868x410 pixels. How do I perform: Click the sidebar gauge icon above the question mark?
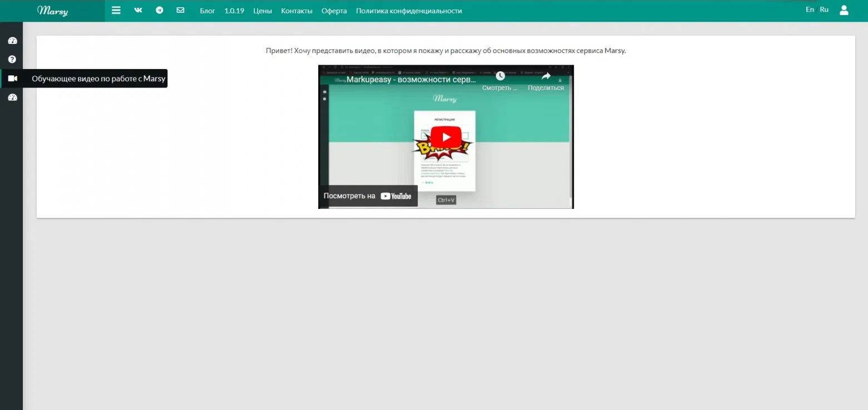(12, 41)
